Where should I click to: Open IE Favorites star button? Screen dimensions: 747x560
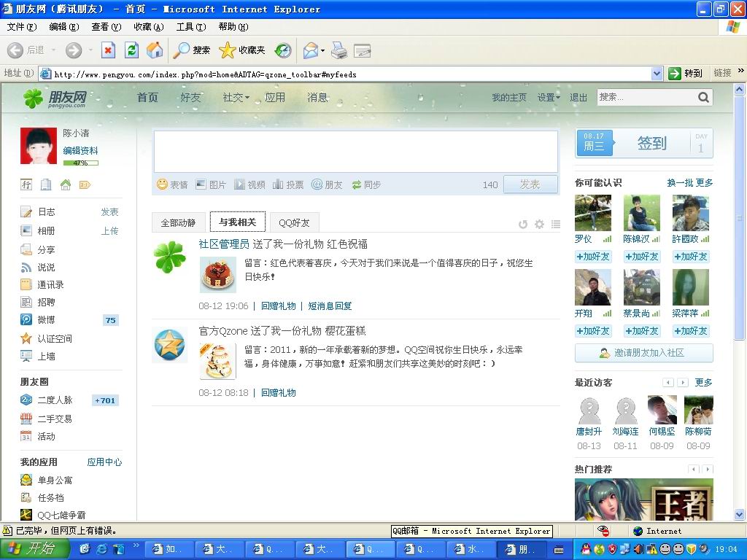point(242,50)
